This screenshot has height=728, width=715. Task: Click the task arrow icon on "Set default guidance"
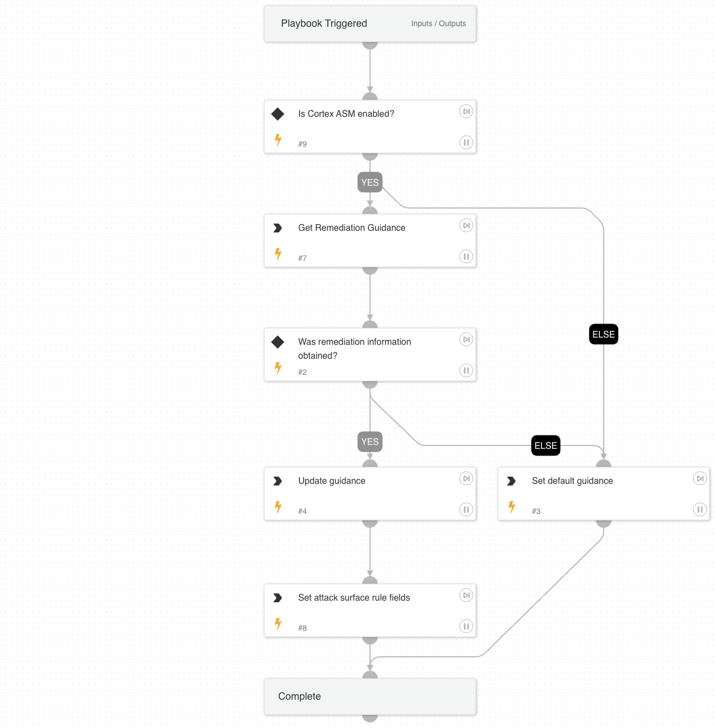click(511, 481)
